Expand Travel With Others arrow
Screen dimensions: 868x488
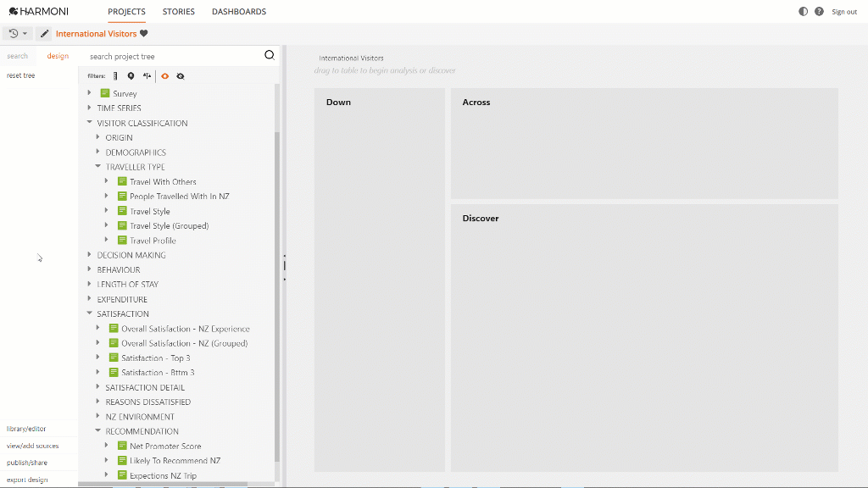click(x=106, y=181)
